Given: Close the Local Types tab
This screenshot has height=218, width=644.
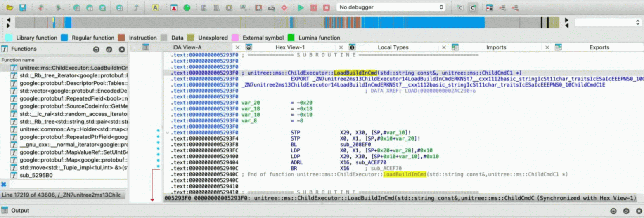Looking at the screenshot, I should click(x=444, y=47).
